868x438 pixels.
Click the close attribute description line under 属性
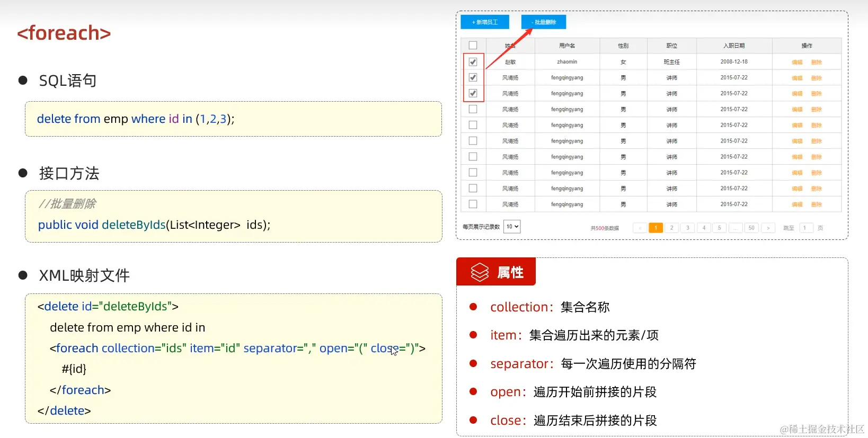tap(573, 421)
